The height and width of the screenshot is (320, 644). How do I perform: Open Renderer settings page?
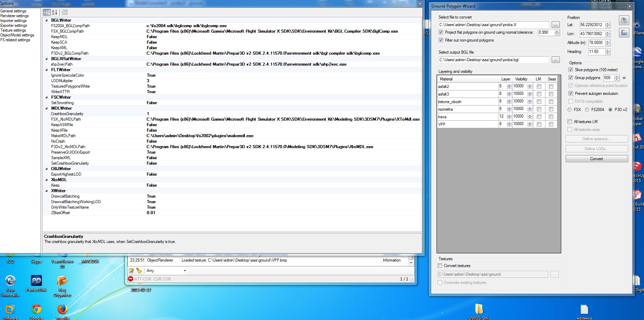tap(14, 16)
